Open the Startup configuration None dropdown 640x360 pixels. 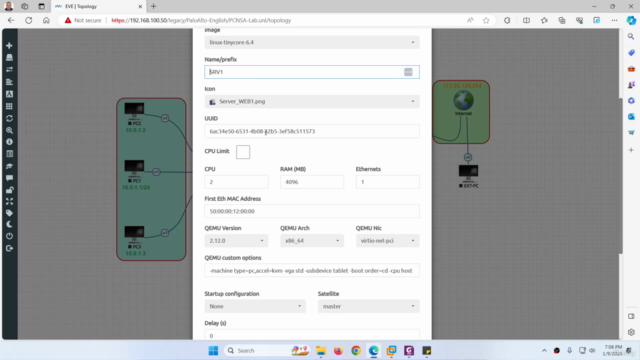(255, 306)
